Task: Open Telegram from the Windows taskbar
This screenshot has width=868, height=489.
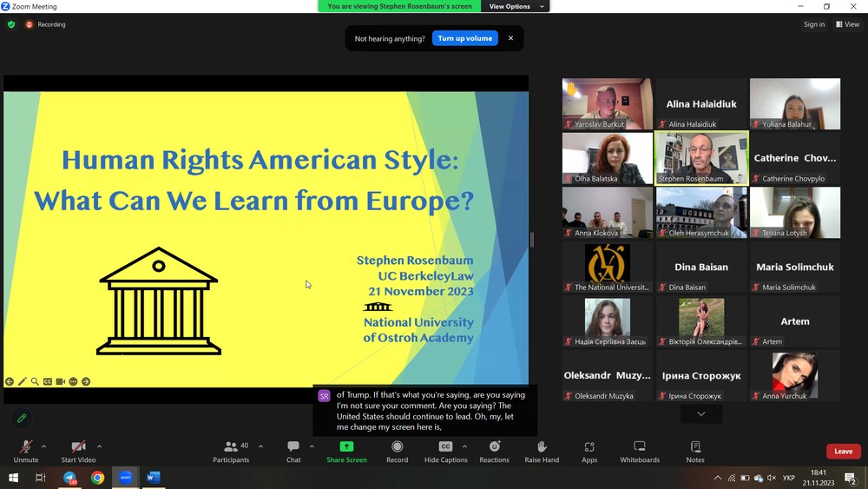Action: [69, 478]
